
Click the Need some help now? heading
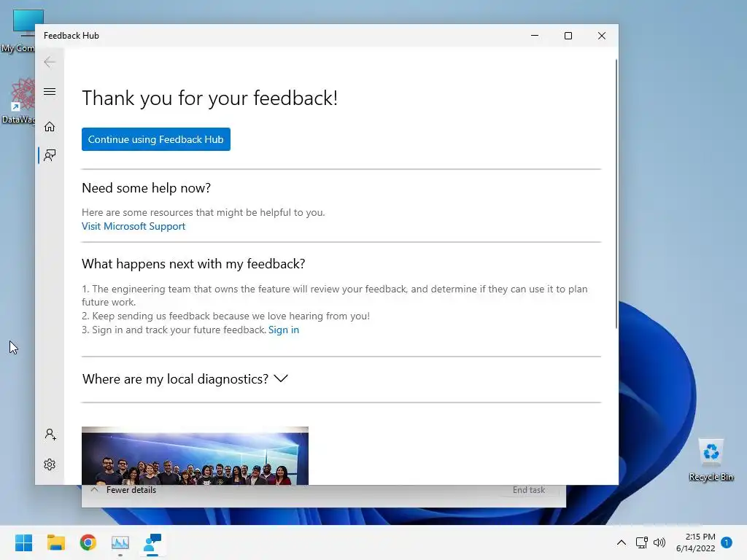(146, 188)
